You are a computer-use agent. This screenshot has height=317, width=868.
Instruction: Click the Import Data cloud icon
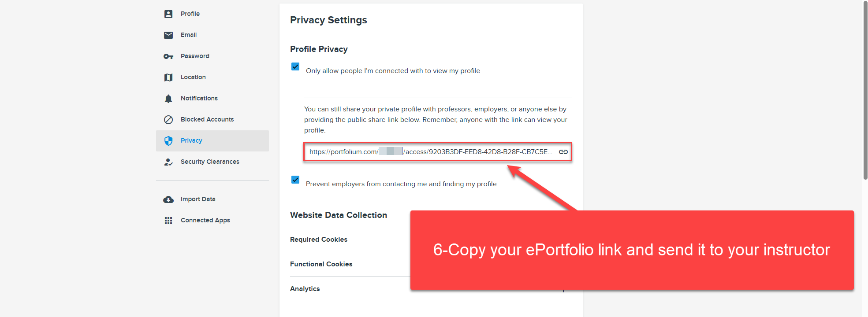(168, 199)
